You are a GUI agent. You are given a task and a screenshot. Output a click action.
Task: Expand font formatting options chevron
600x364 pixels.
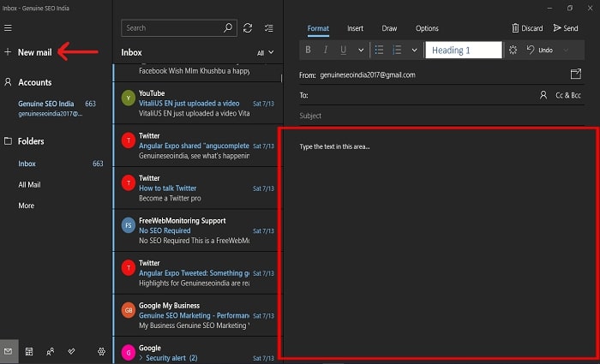point(361,50)
